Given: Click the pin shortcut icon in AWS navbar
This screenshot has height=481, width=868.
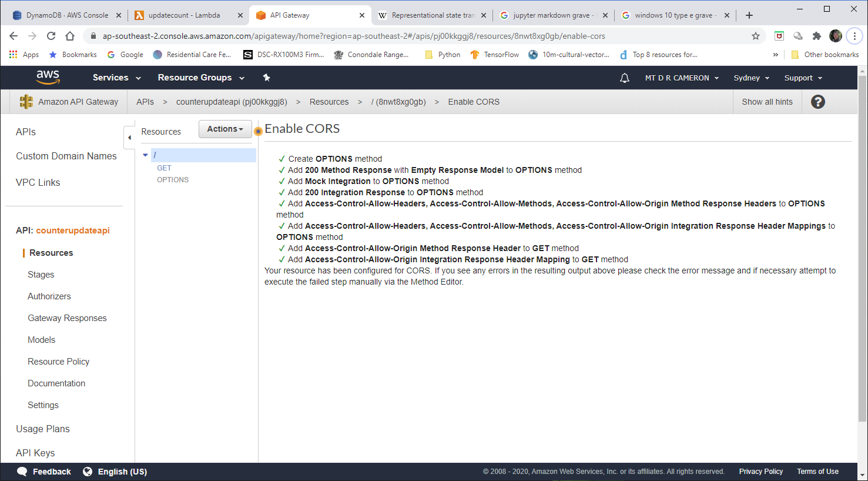Looking at the screenshot, I should [266, 78].
